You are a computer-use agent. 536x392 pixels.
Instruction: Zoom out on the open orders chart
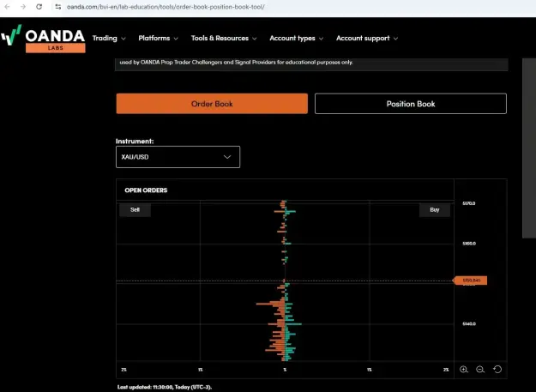(480, 370)
